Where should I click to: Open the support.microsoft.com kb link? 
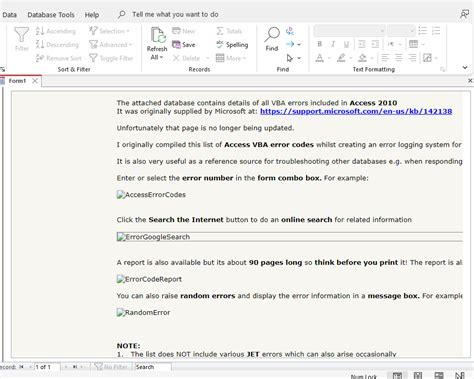coord(356,111)
